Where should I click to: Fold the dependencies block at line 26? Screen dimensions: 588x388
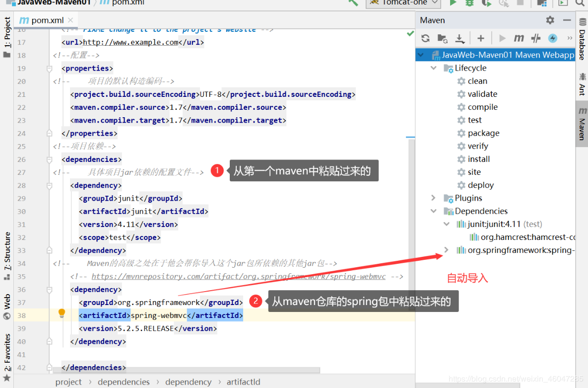click(x=49, y=159)
